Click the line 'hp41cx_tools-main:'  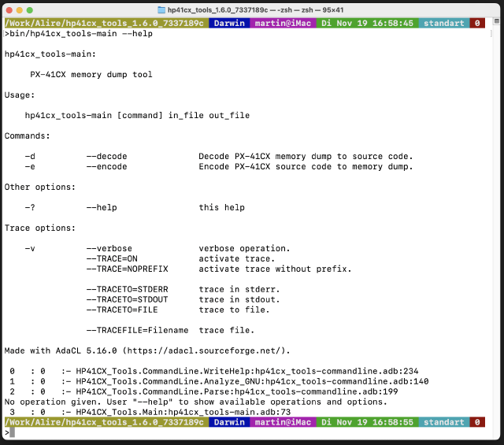point(50,54)
